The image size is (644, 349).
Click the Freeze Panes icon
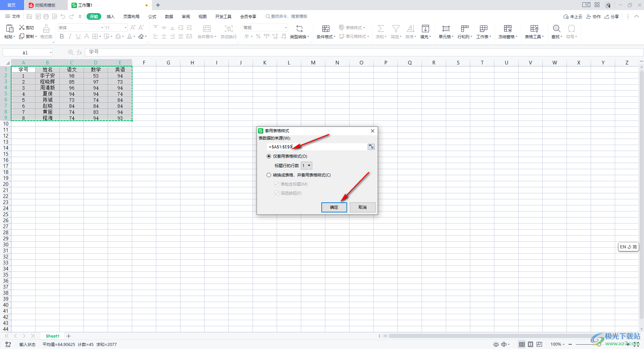[508, 29]
